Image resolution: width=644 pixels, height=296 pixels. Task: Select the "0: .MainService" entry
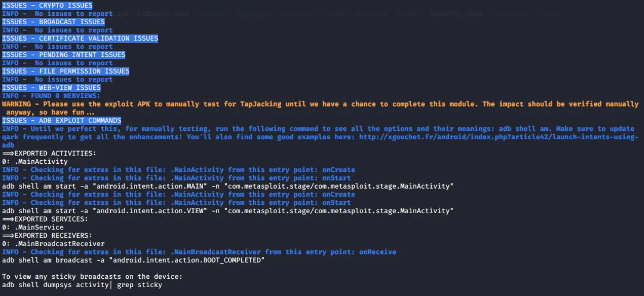(33, 227)
